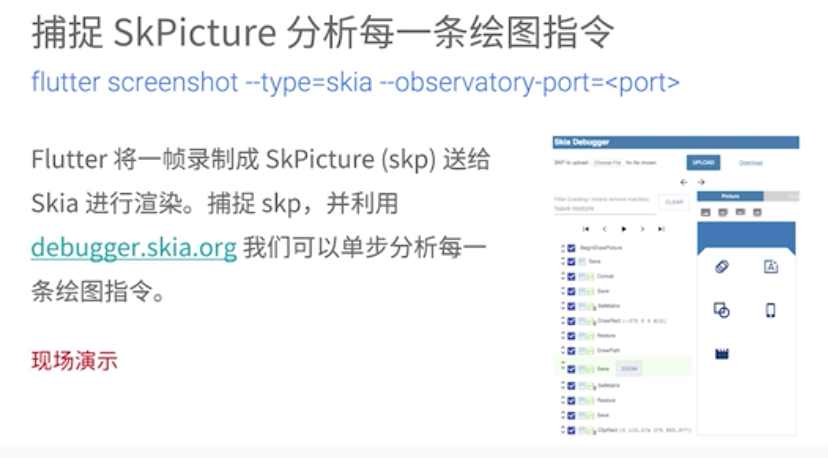Uncheck the BeginDrawPicture command checkbox
Screen dimensions: 828x458
(x=571, y=248)
